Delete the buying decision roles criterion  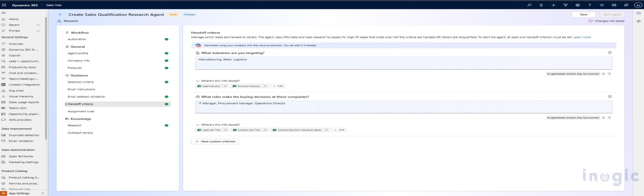609,96
